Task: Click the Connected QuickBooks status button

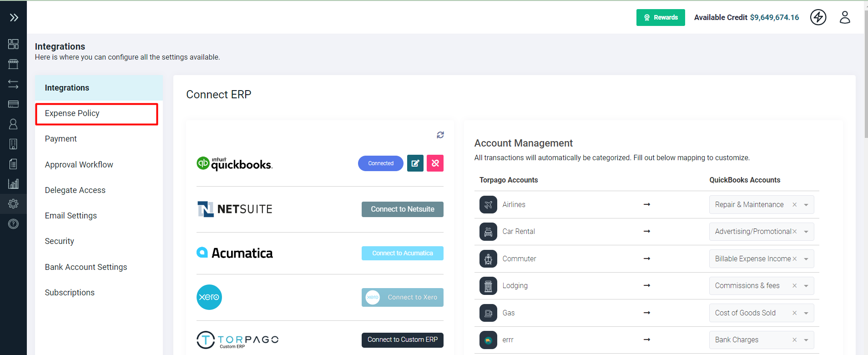Action: (x=381, y=163)
